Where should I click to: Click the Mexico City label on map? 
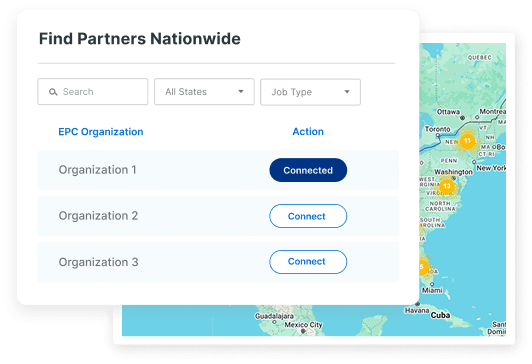(303, 325)
